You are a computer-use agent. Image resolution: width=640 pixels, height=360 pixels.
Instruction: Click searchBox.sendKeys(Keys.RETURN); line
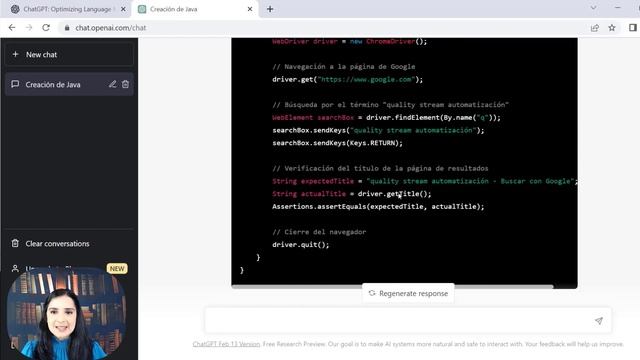tap(337, 143)
